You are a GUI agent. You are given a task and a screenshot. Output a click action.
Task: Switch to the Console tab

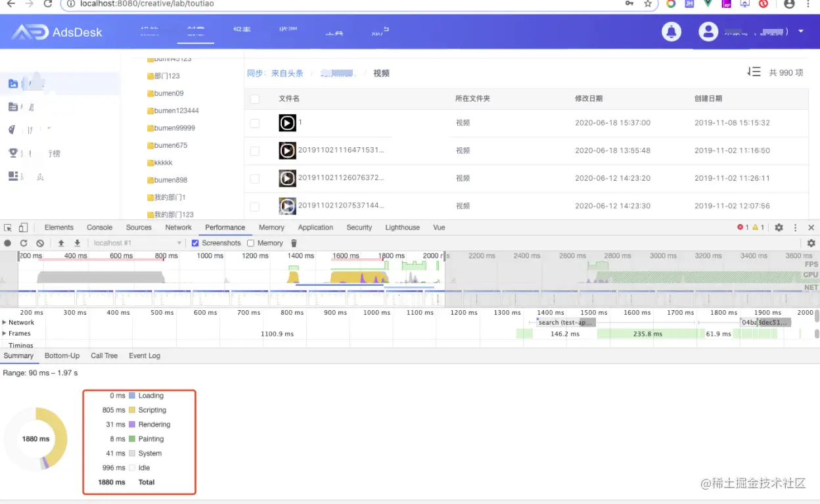click(100, 227)
